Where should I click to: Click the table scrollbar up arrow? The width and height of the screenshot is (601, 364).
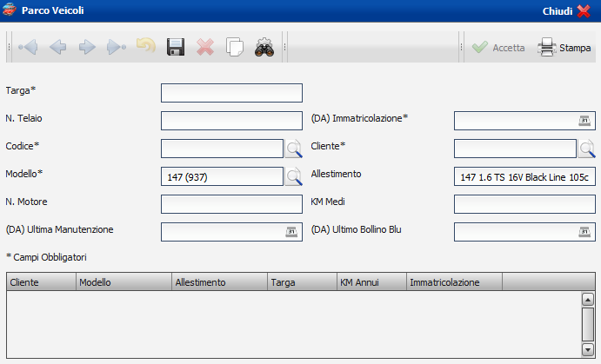(x=588, y=300)
